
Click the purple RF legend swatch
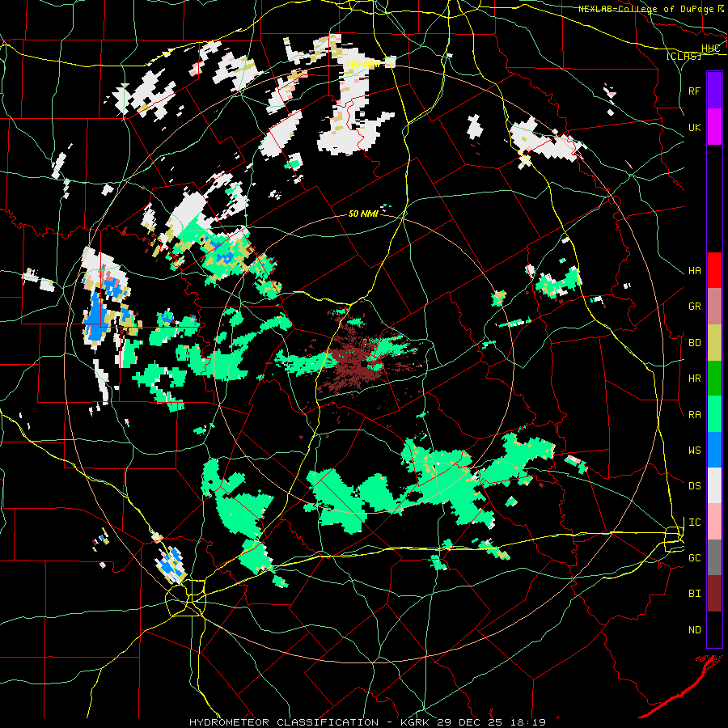tap(714, 91)
